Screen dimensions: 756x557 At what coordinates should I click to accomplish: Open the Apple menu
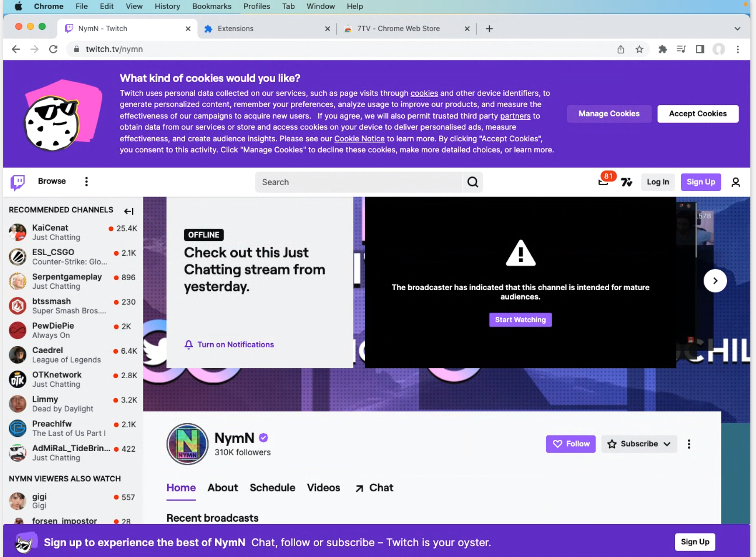(x=19, y=6)
